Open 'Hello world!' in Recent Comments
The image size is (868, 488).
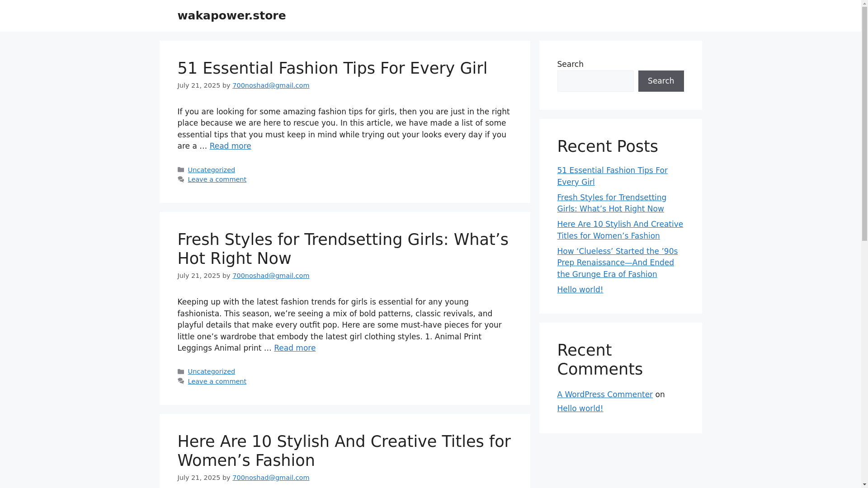click(x=580, y=408)
